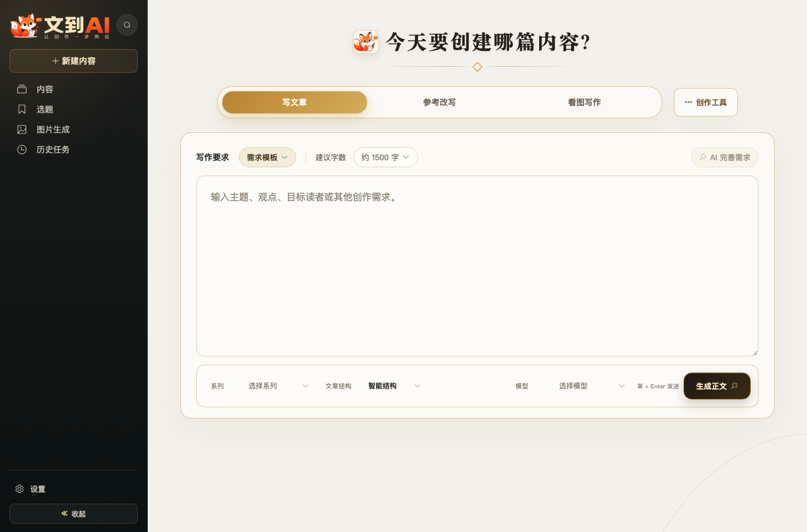The width and height of the screenshot is (807, 532).
Task: Collapse the sidebar with 收起
Action: pyautogui.click(x=73, y=514)
